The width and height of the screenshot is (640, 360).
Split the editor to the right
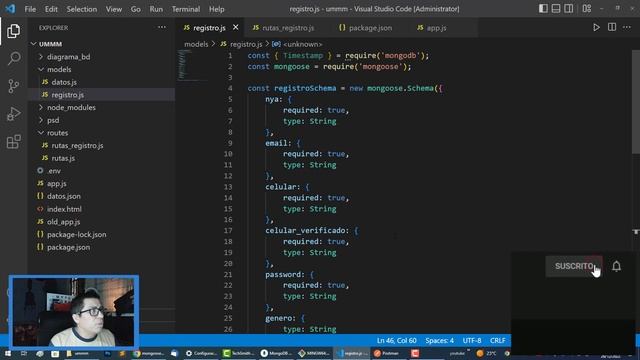612,27
